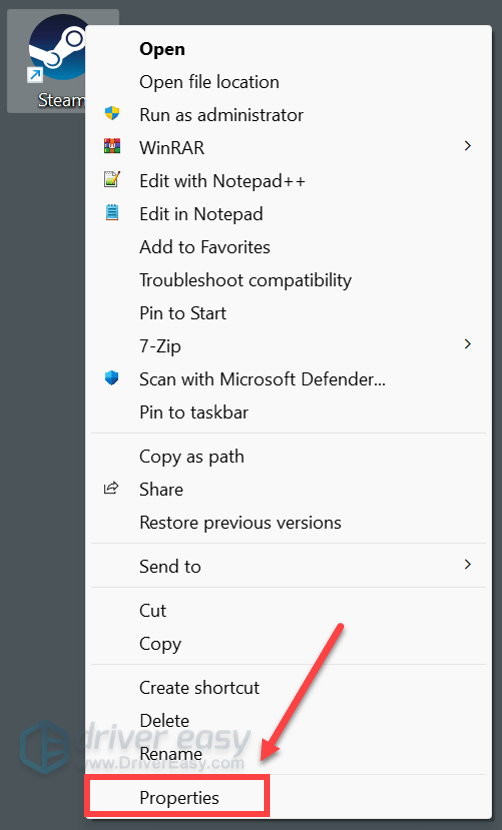Click the WinRAR books icon
Image resolution: width=502 pixels, height=830 pixels.
(x=112, y=147)
